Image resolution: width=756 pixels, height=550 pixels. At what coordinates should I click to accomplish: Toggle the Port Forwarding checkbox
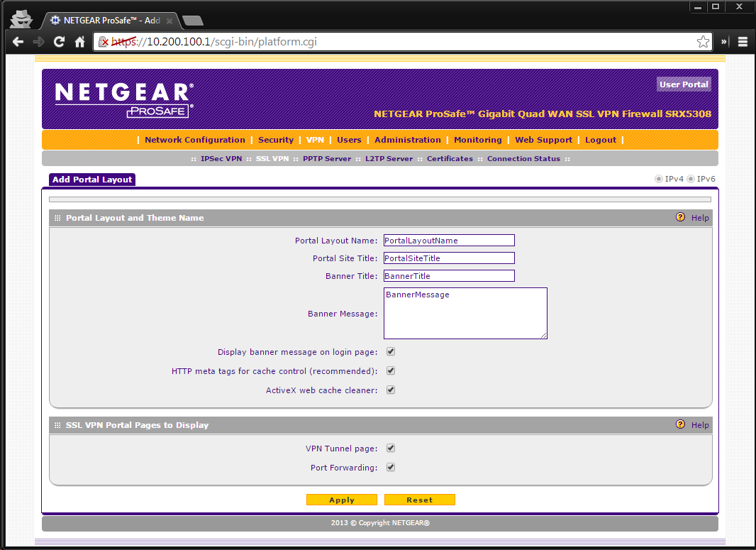point(391,467)
